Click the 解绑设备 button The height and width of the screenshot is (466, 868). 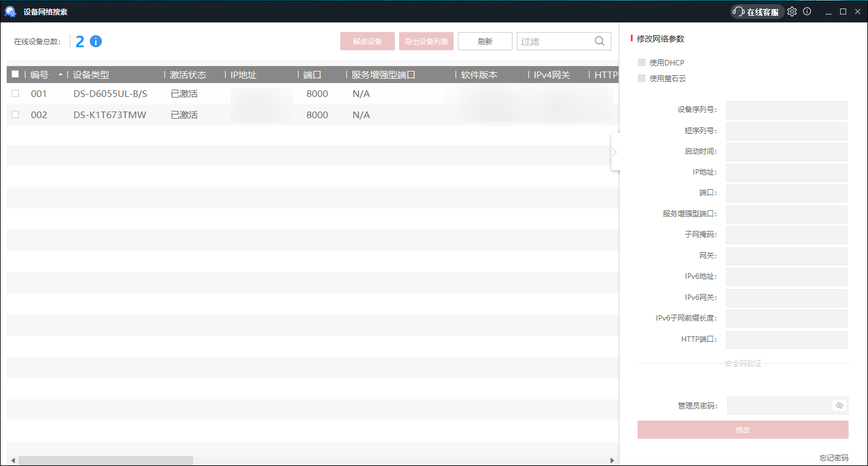pos(368,41)
